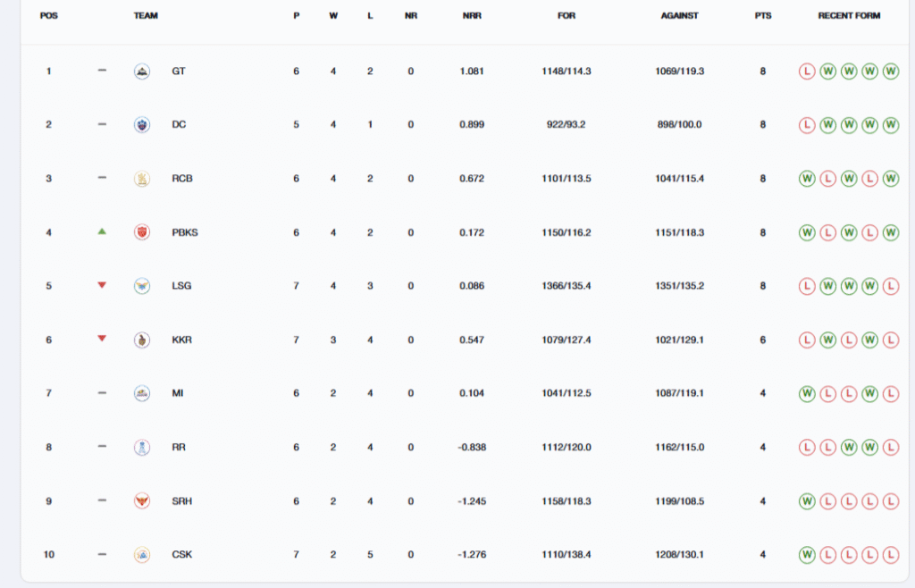This screenshot has width=915, height=588.
Task: Click the RCB team logo
Action: pos(141,178)
